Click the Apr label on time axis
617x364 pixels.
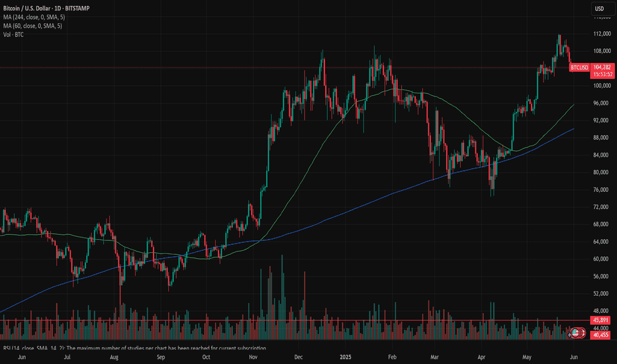point(481,357)
